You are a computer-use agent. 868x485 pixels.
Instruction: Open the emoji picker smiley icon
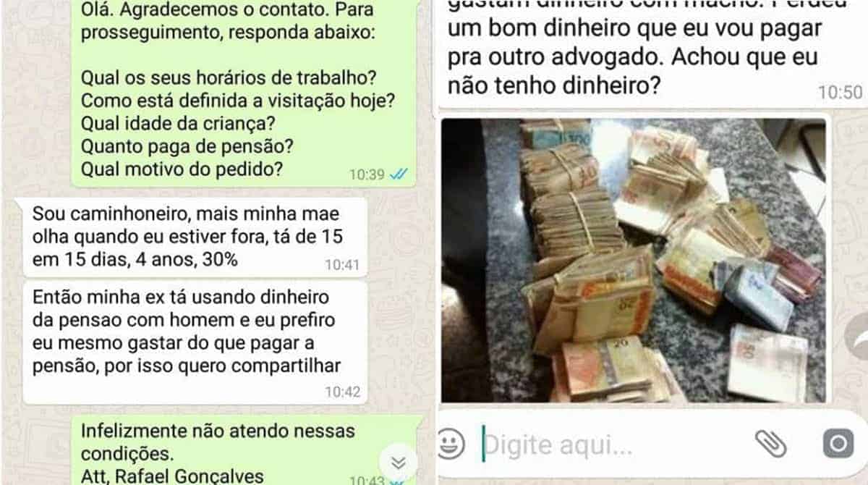pyautogui.click(x=451, y=442)
